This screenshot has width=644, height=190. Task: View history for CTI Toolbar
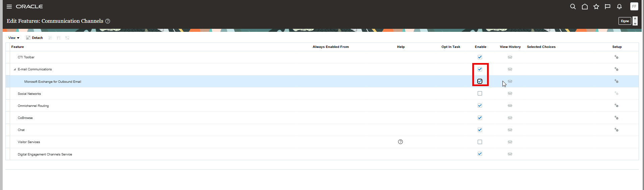pyautogui.click(x=510, y=57)
